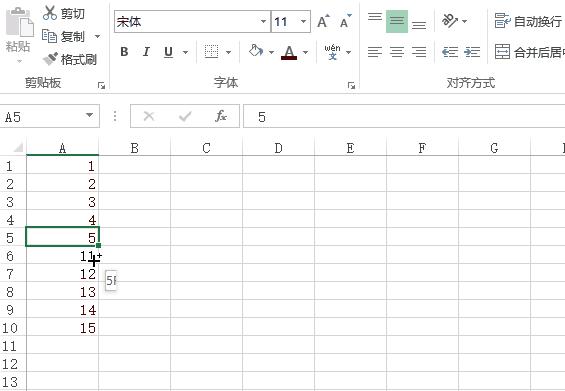Toggle bold formatting
This screenshot has height=391, width=565.
pos(124,52)
